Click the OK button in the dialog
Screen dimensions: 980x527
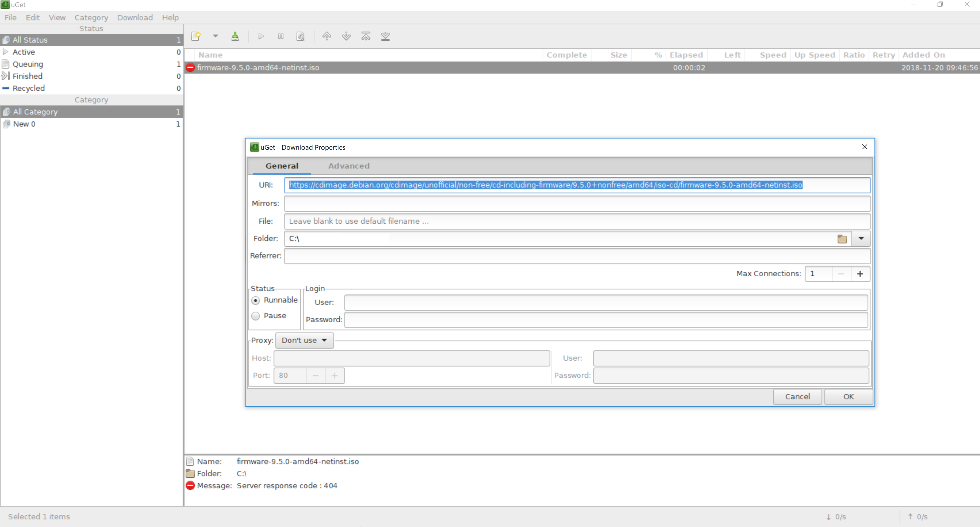click(848, 396)
